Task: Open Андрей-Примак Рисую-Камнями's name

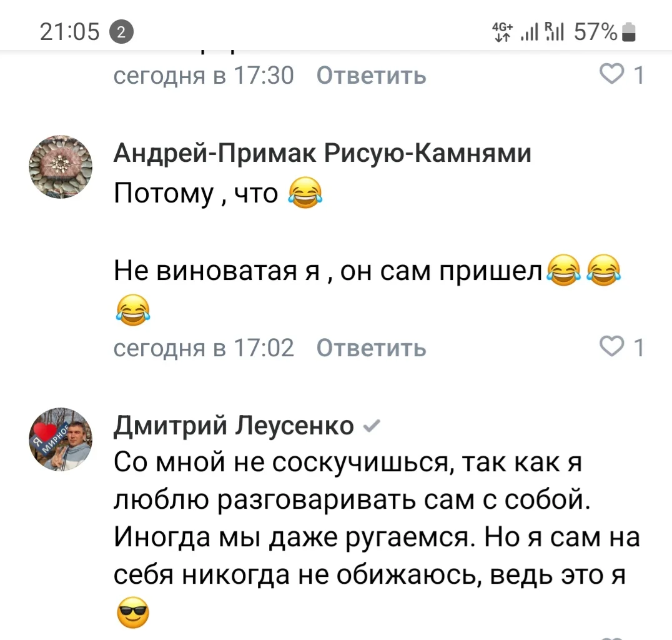Action: [x=322, y=152]
